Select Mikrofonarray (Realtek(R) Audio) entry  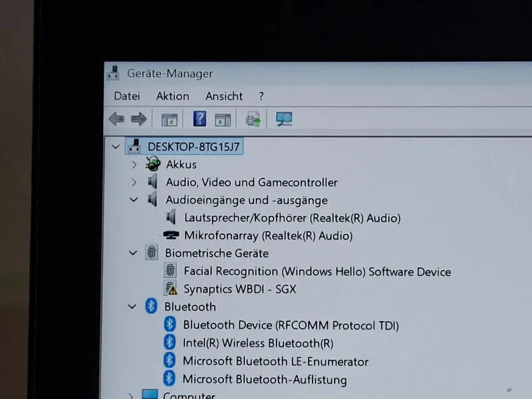click(x=268, y=235)
